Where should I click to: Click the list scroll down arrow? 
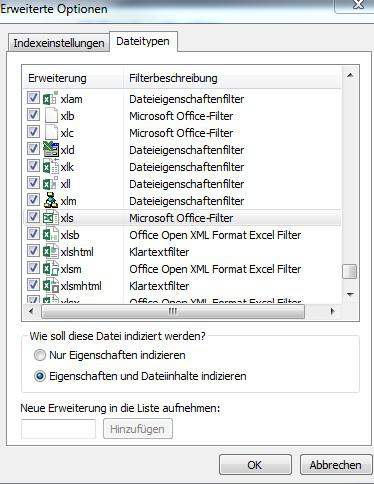click(x=350, y=294)
